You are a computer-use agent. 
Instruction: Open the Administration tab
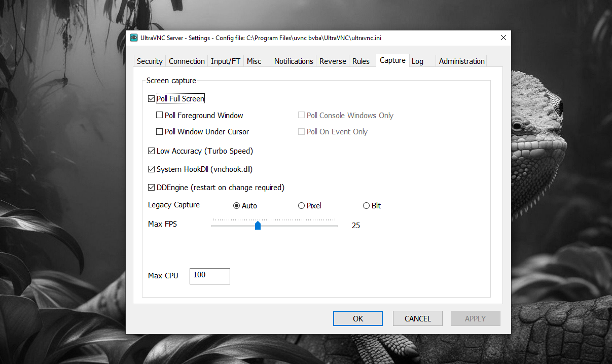[461, 61]
